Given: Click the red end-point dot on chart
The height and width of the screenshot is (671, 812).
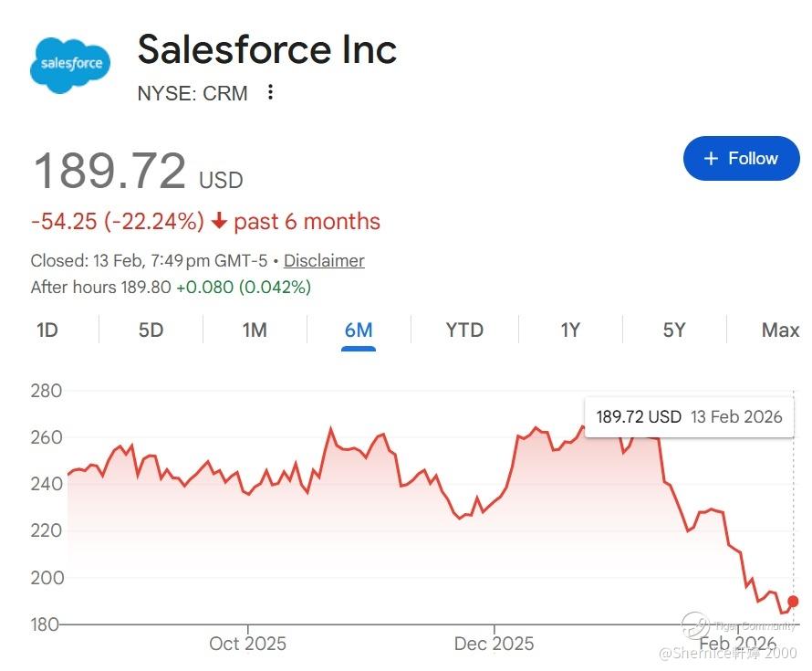Looking at the screenshot, I should (x=793, y=601).
